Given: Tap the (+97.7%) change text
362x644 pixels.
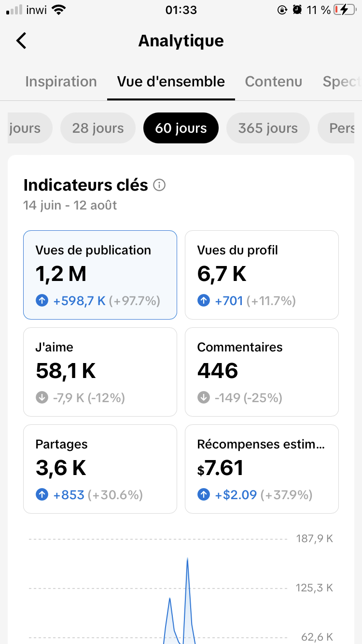Looking at the screenshot, I should [x=134, y=301].
